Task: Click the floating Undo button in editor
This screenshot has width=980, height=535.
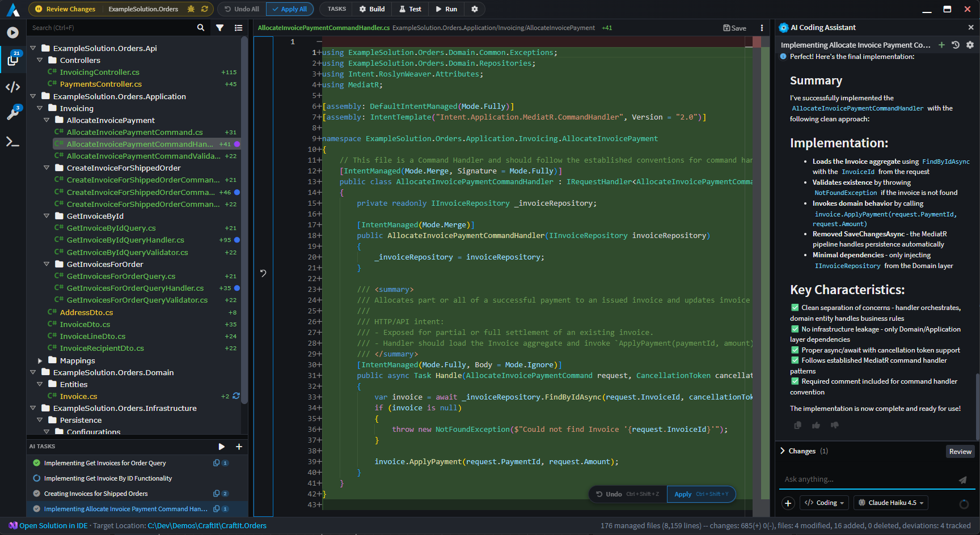Action: pyautogui.click(x=627, y=494)
